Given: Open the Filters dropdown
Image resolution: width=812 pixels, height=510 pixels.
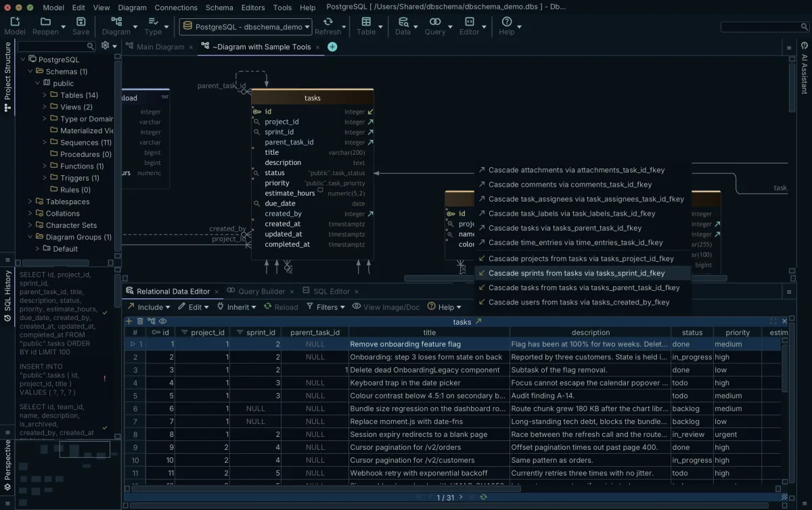Looking at the screenshot, I should (x=325, y=307).
